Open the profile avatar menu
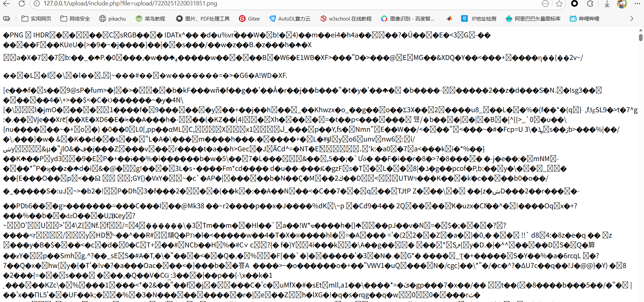The width and height of the screenshot is (644, 302). pyautogui.click(x=622, y=4)
